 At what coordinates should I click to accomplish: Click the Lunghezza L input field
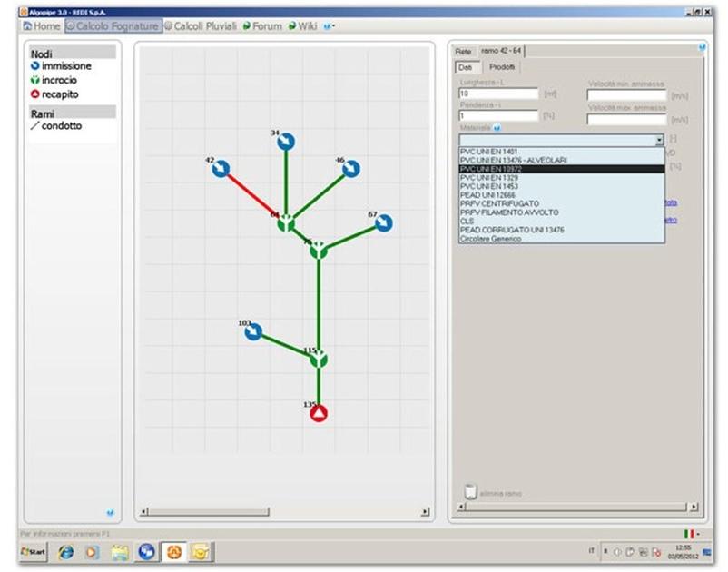coord(499,94)
